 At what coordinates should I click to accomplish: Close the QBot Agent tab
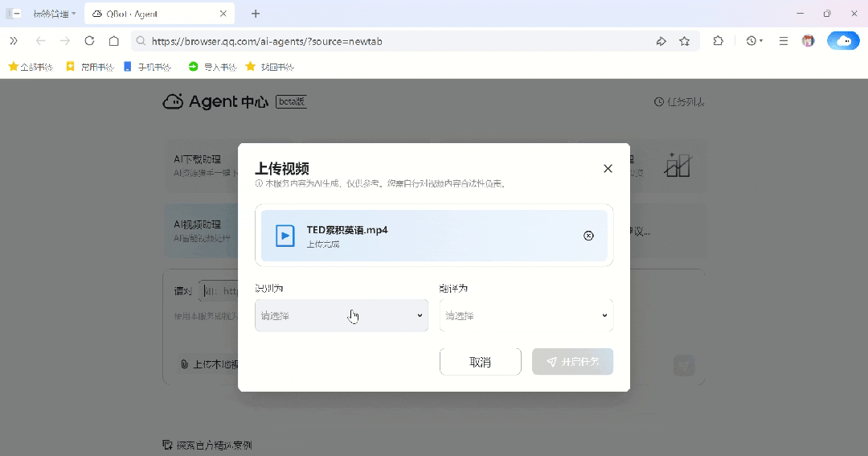223,14
